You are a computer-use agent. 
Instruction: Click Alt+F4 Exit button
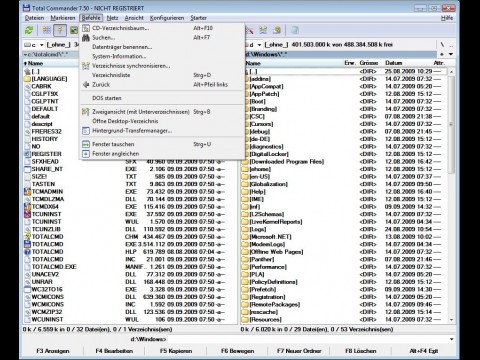424,351
